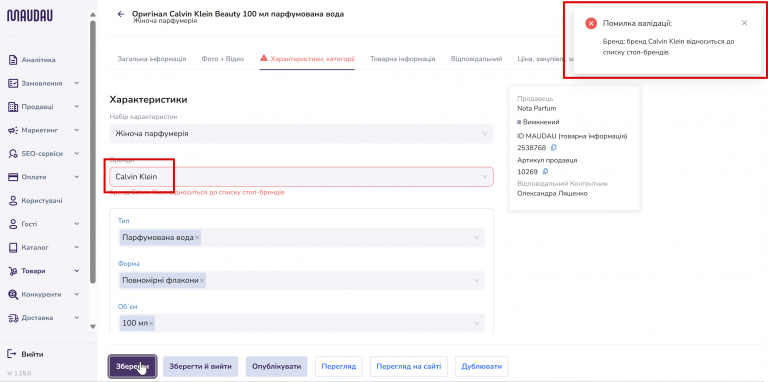Open the Тип dropdown arrow

pos(477,238)
